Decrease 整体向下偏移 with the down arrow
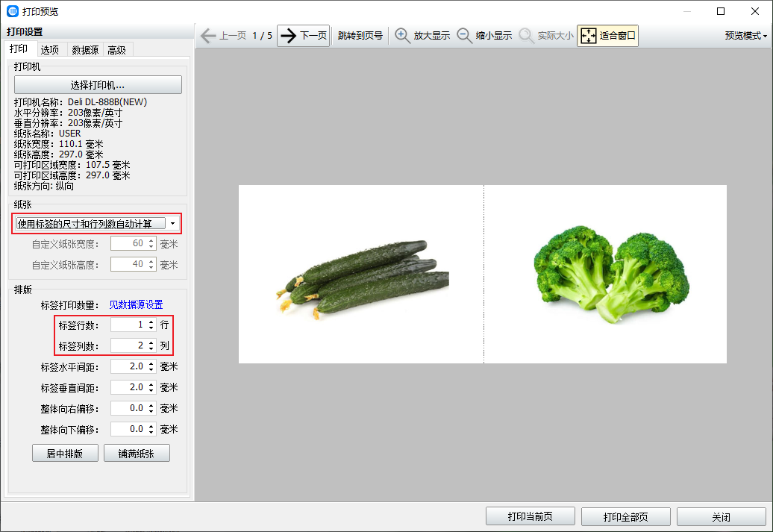This screenshot has height=532, width=773. tap(151, 433)
